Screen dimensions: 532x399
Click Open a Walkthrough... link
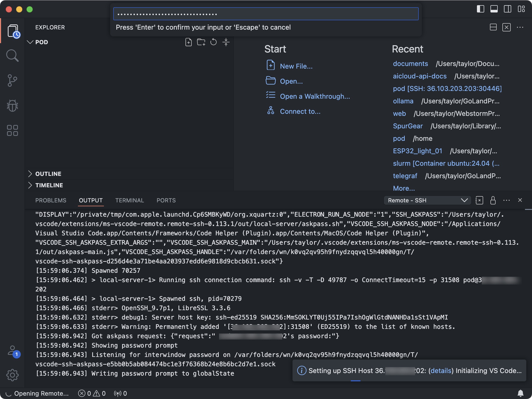(315, 96)
